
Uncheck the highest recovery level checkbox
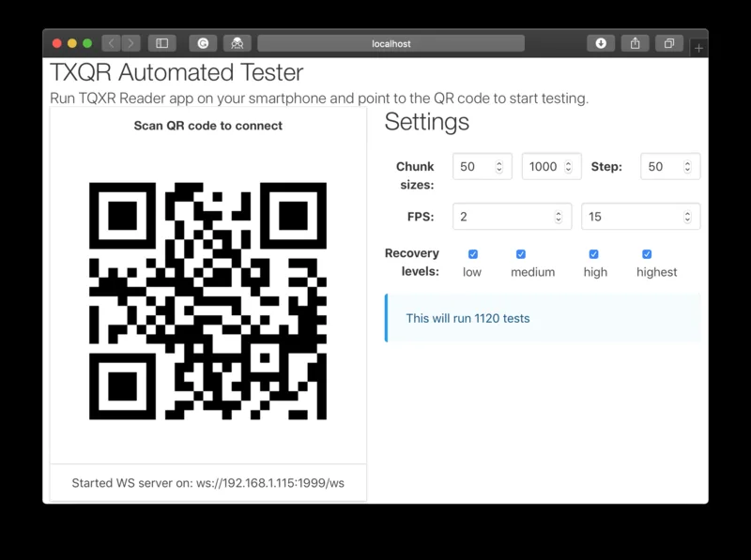click(647, 254)
